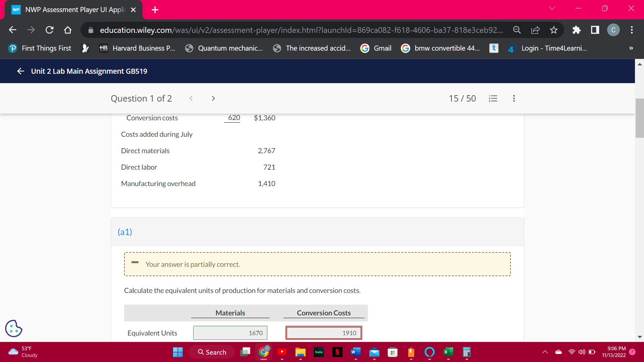The image size is (644, 362).
Task: Expand the hidden bookmarks overflow chevron
Action: click(631, 48)
